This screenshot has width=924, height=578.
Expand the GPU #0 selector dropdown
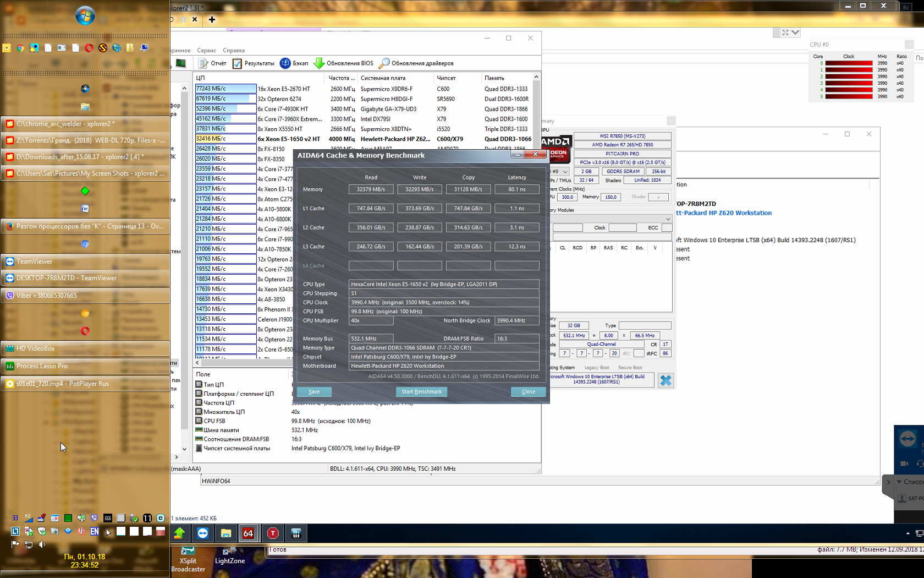coord(565,172)
